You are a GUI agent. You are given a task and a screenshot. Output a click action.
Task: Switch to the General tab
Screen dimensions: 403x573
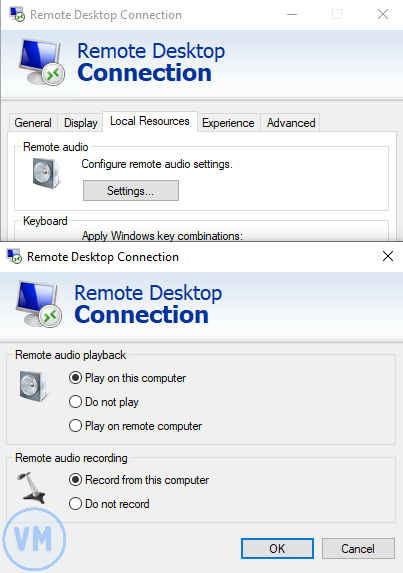pyautogui.click(x=33, y=123)
